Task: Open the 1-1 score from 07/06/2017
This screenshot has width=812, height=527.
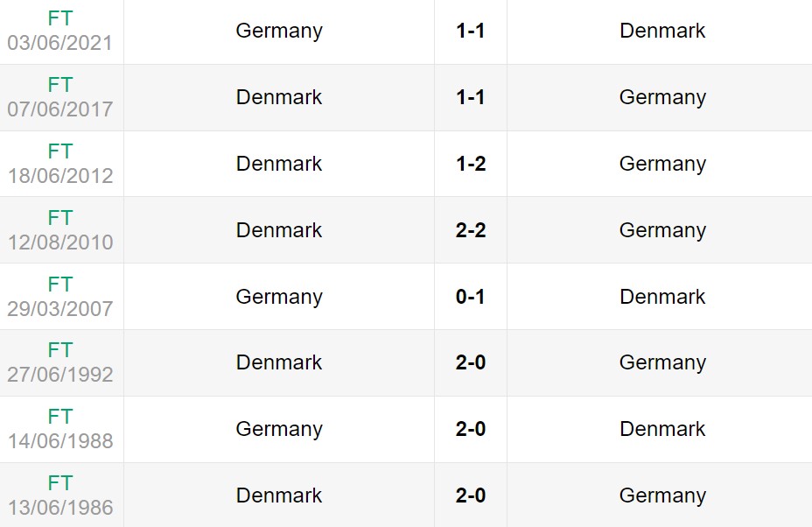Action: pos(471,97)
